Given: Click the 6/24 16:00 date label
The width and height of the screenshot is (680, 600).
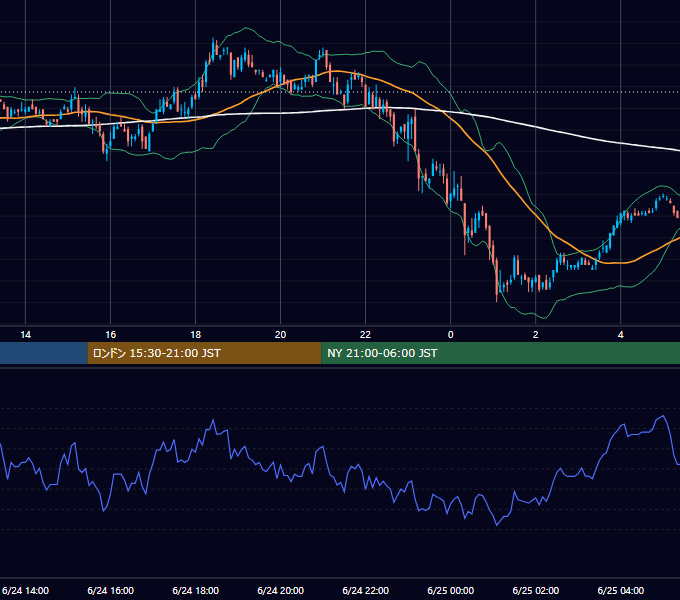Looking at the screenshot, I should 111,590.
